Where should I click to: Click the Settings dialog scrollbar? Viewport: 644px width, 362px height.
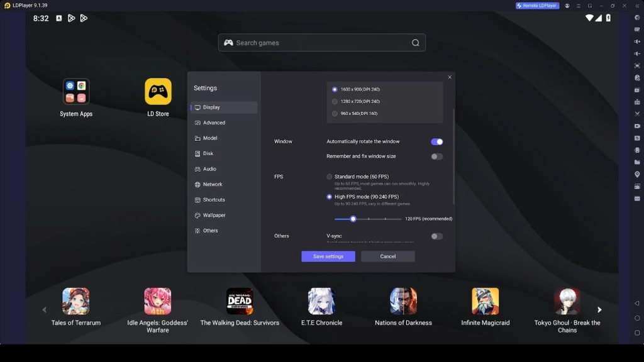[453, 156]
